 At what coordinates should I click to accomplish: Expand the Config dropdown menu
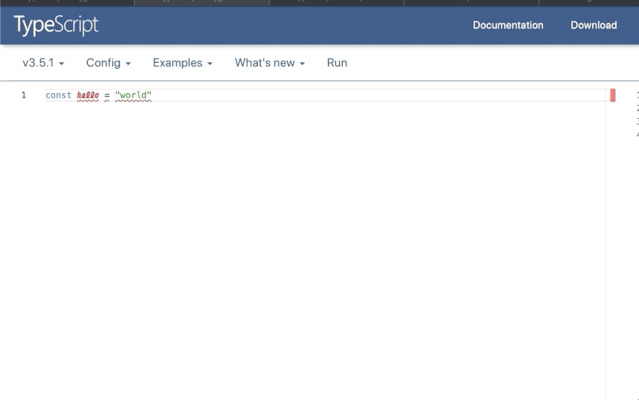click(x=108, y=63)
